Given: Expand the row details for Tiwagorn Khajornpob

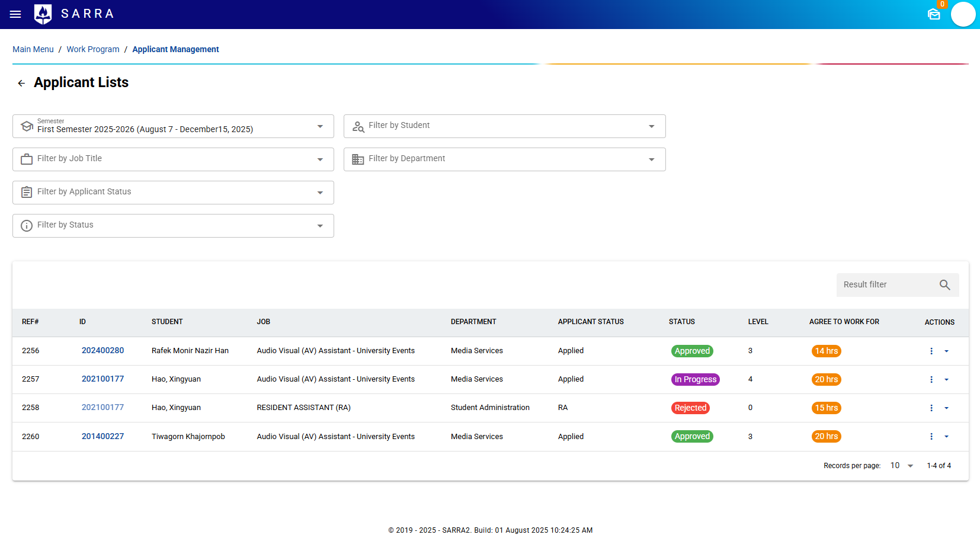Looking at the screenshot, I should 946,437.
